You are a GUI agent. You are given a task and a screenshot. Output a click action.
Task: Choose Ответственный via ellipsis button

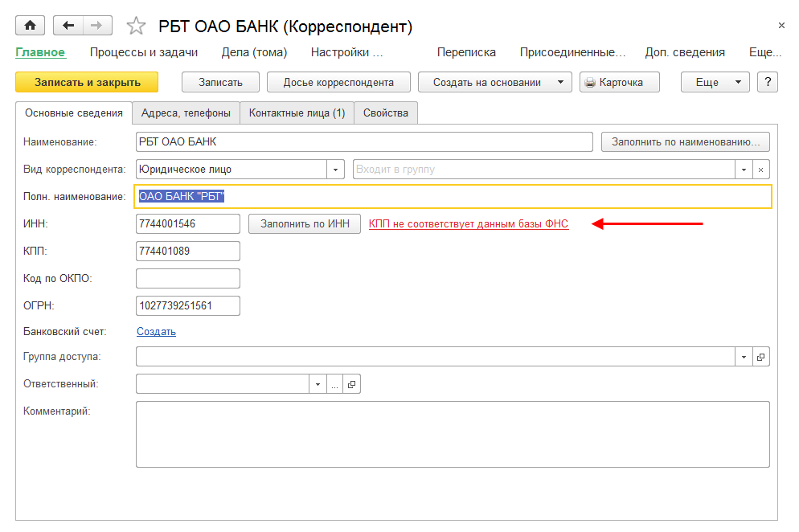[x=334, y=384]
